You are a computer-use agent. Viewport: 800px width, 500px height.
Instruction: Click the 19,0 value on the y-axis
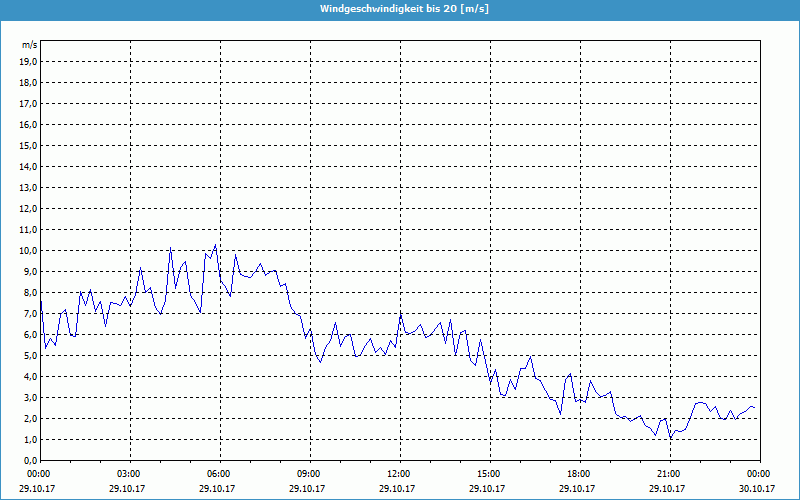(27, 61)
